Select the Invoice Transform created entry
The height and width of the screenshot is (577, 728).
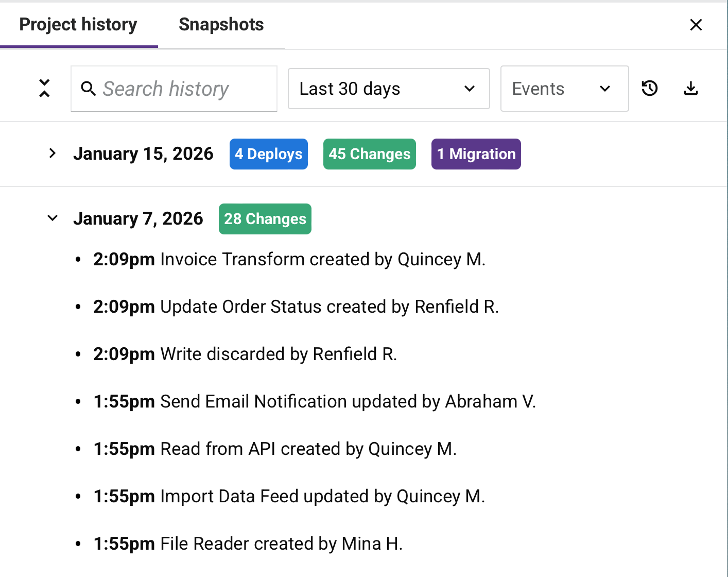tap(289, 259)
